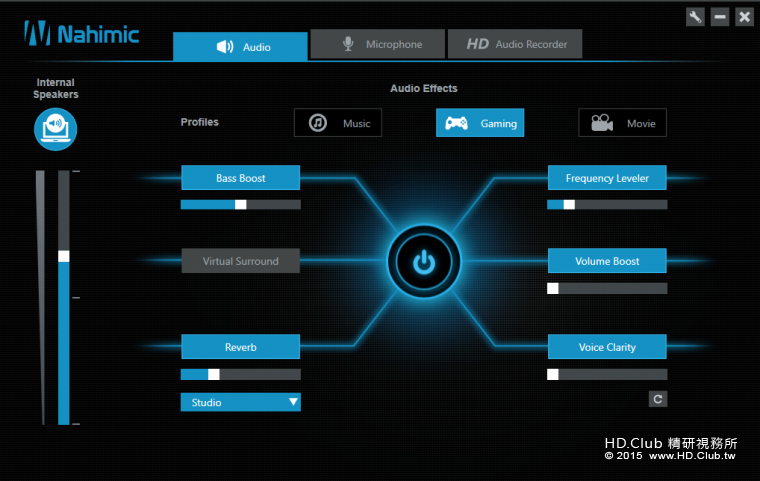Viewport: 760px width, 481px height.
Task: Click the Internal Speakers label
Action: click(56, 88)
